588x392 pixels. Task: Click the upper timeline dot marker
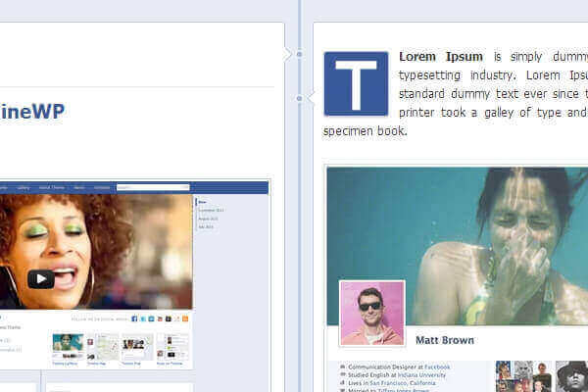300,55
